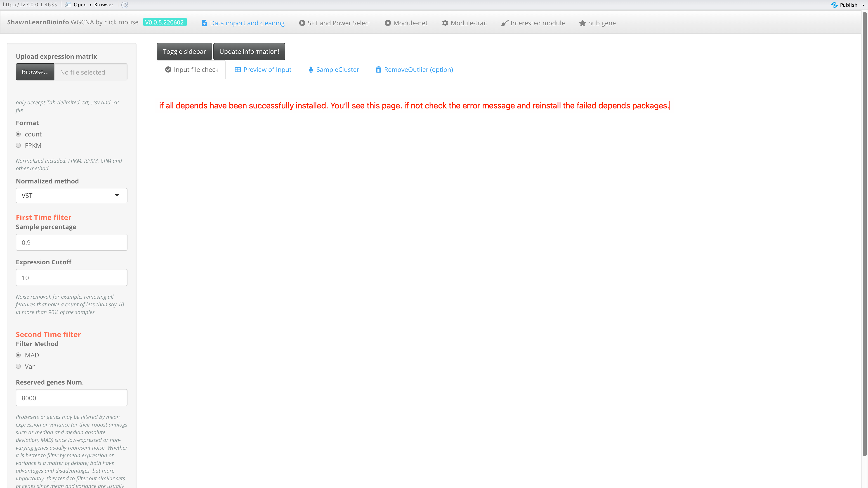Click the reload icon in viewer bar
The width and height of the screenshot is (868, 488).
click(x=125, y=5)
